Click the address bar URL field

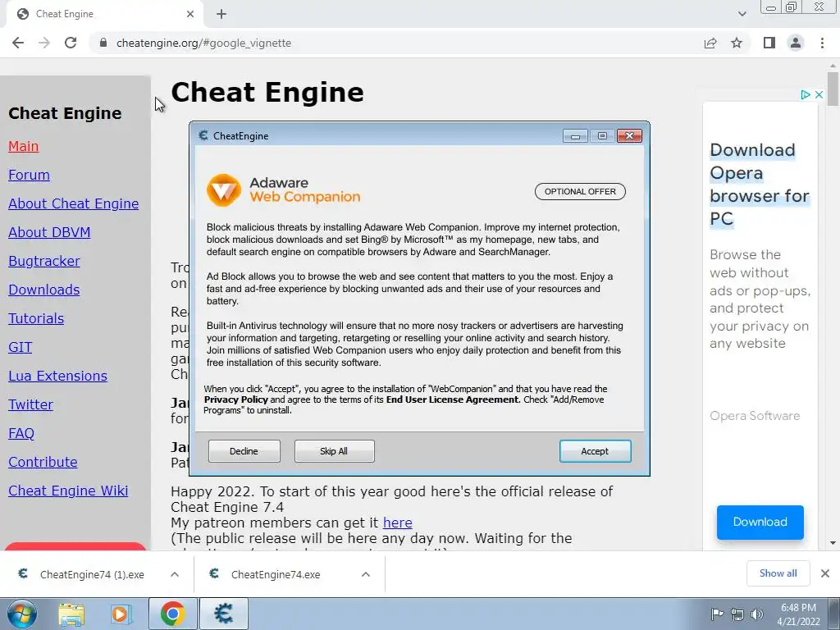[396, 43]
